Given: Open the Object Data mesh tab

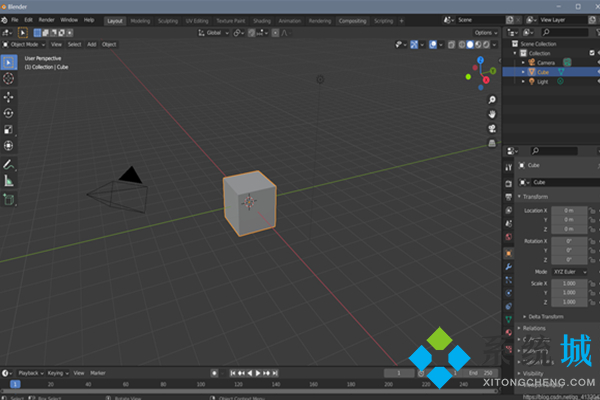Looking at the screenshot, I should 509,319.
